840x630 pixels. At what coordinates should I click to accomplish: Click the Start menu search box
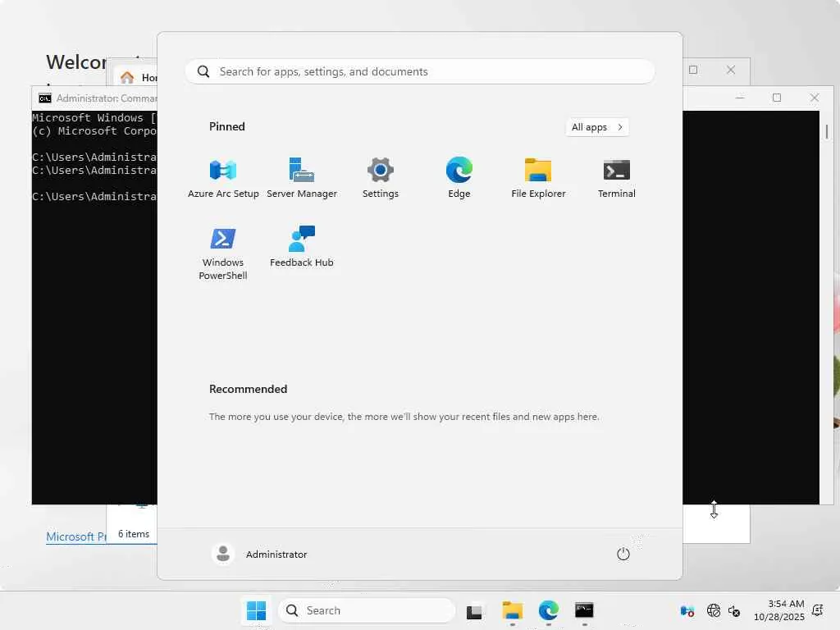pos(420,71)
